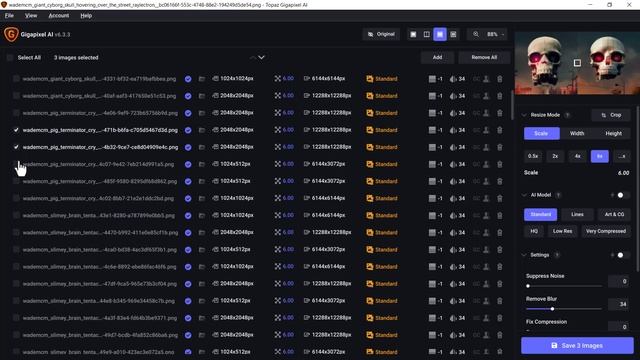This screenshot has width=640, height=360.
Task: Open the 88% zoom level dropdown
Action: (x=495, y=34)
